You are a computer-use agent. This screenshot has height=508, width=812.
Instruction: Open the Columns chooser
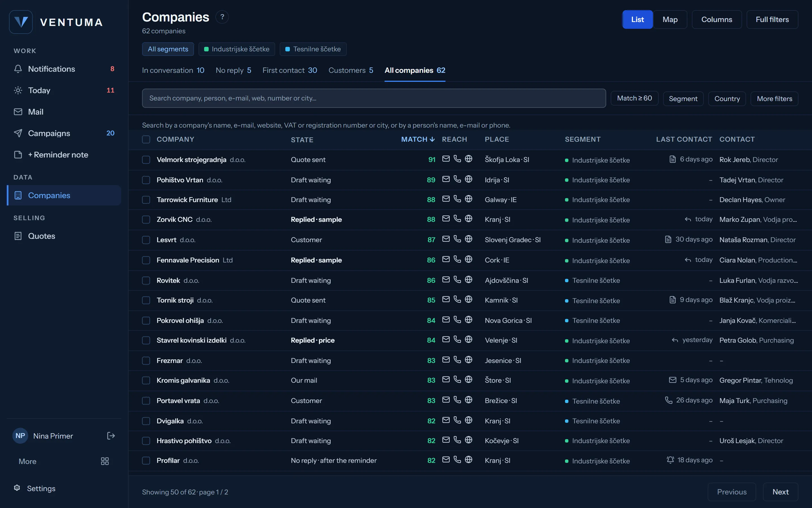tap(716, 19)
